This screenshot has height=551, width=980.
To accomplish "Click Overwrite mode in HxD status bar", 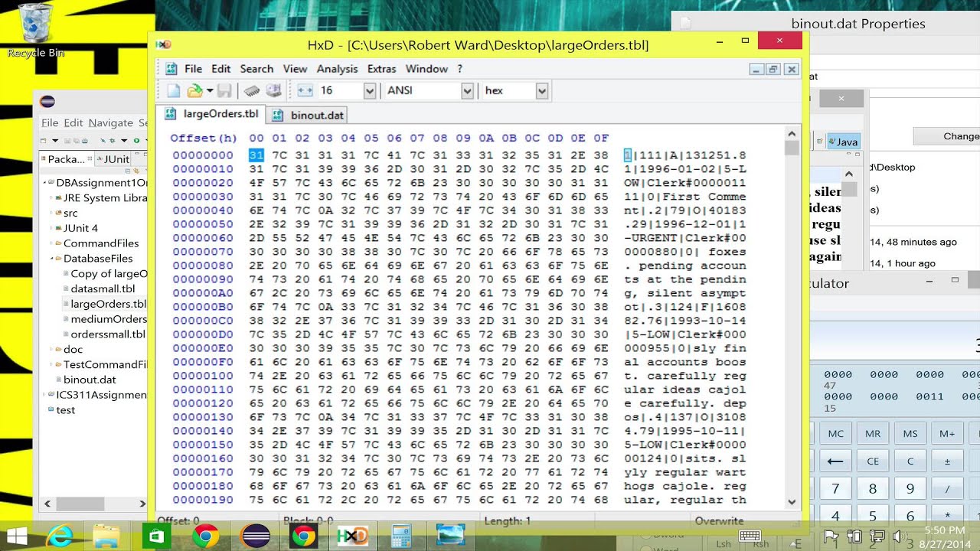I will pyautogui.click(x=719, y=520).
